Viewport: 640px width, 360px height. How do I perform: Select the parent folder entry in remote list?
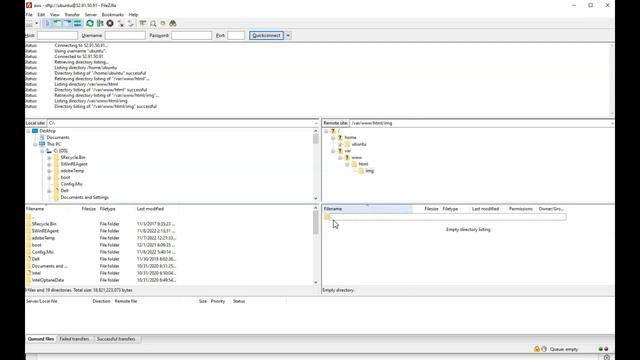tap(445, 217)
